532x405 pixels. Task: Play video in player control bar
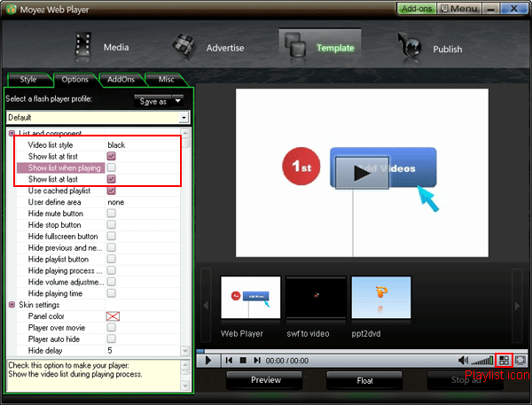click(208, 360)
